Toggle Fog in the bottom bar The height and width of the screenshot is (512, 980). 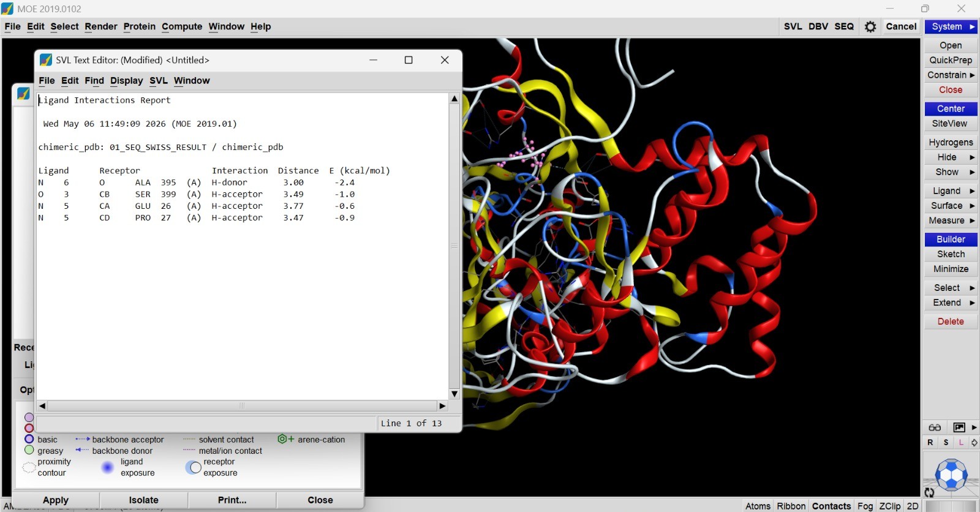click(865, 506)
